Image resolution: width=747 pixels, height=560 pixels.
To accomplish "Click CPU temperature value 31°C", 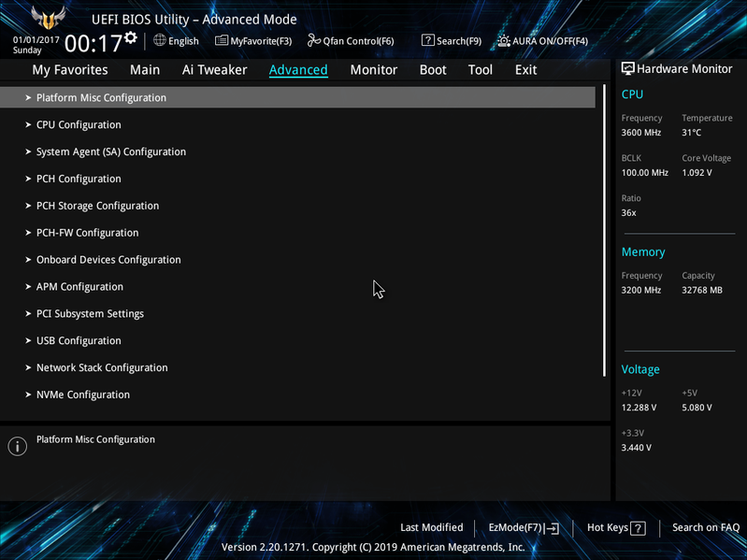I will pyautogui.click(x=691, y=133).
